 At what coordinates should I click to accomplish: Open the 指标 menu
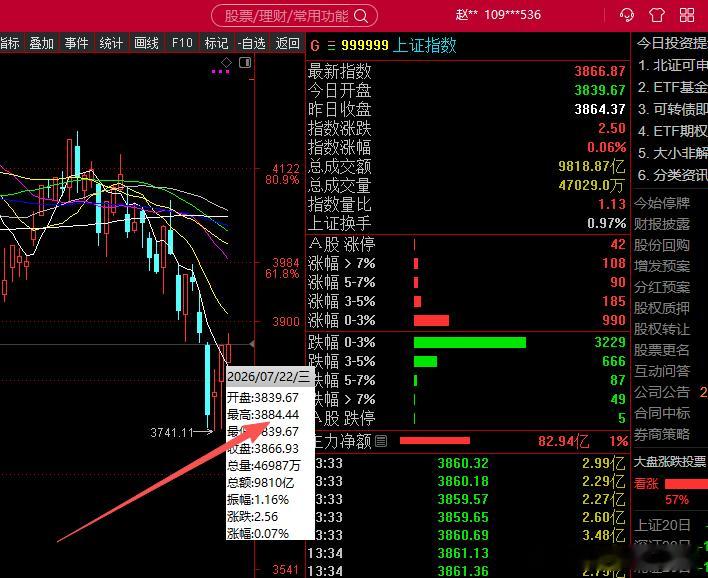coord(10,43)
